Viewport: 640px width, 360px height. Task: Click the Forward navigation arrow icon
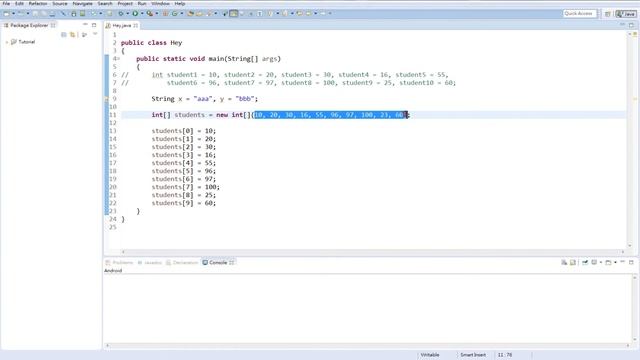(x=322, y=13)
